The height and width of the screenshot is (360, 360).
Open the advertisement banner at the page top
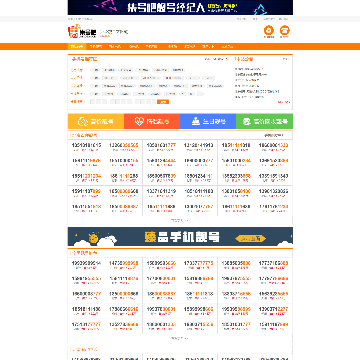click(x=180, y=7)
